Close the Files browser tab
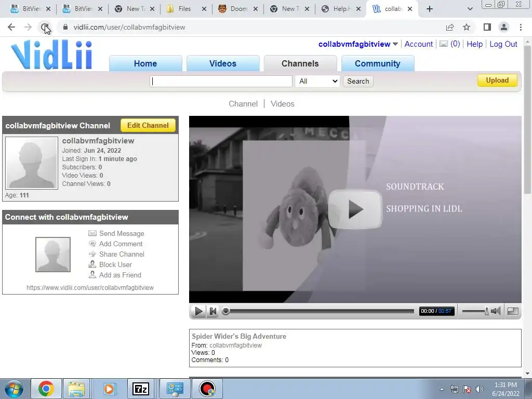Image resolution: width=532 pixels, height=399 pixels. pyautogui.click(x=204, y=9)
